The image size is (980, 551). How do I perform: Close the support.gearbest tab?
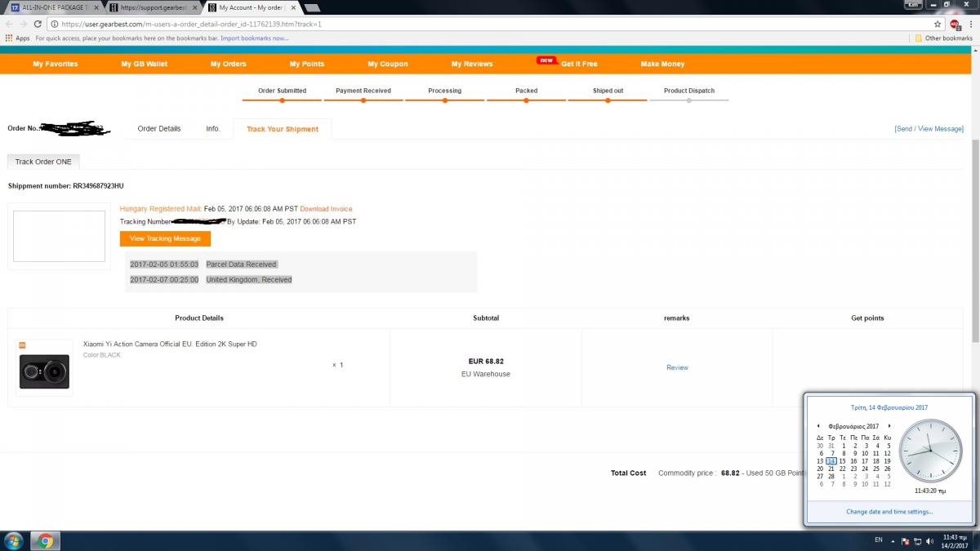click(x=194, y=7)
